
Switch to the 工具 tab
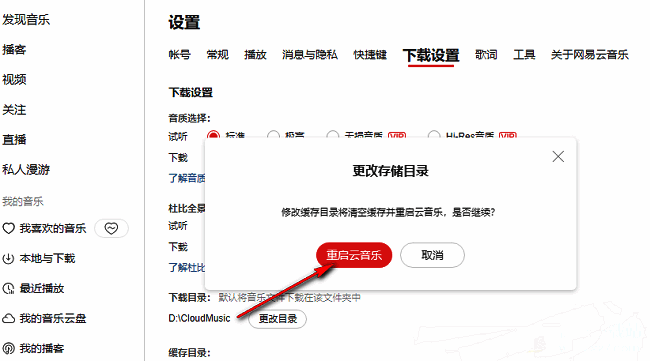click(x=524, y=55)
